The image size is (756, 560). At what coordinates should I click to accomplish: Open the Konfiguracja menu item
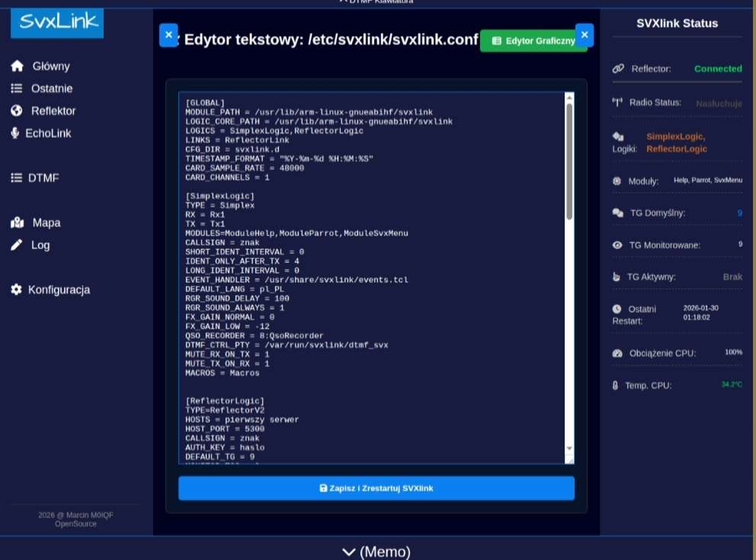(59, 290)
